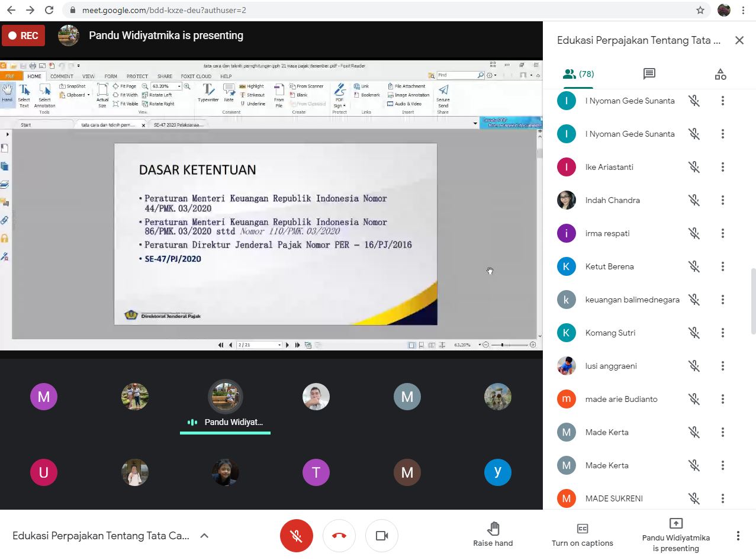Toggle the camera on or off

[x=382, y=536]
